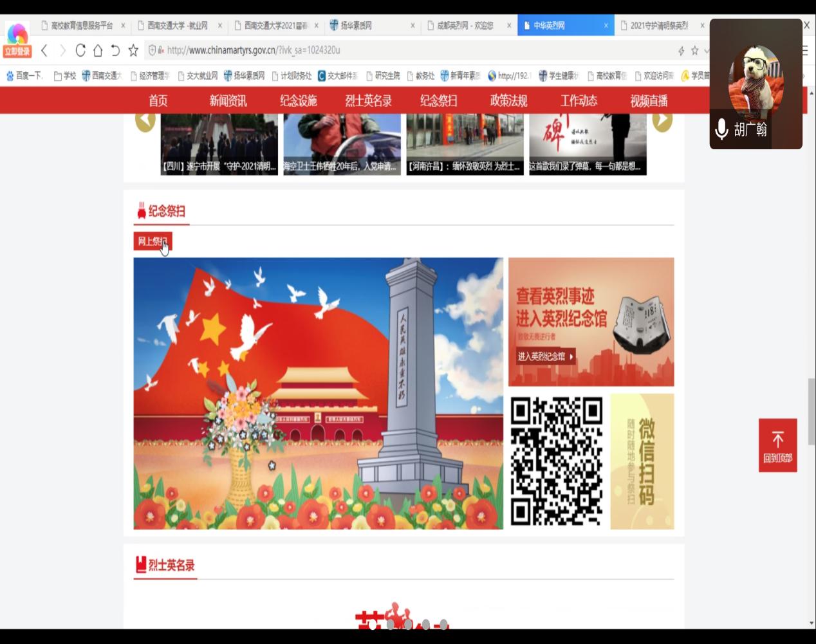Screen dimensions: 816x644
Task: Open the 纪念祭扫 navigation menu item
Action: (438, 101)
